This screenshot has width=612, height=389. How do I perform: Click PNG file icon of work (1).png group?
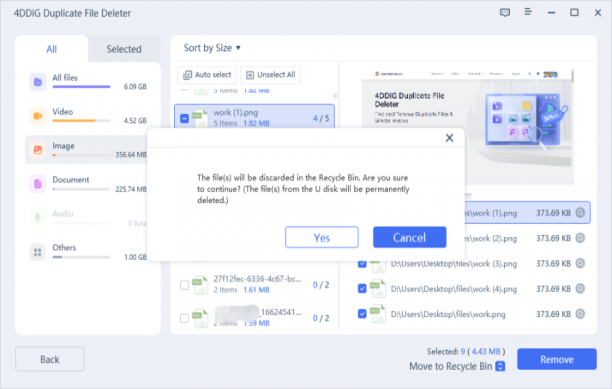pyautogui.click(x=201, y=118)
